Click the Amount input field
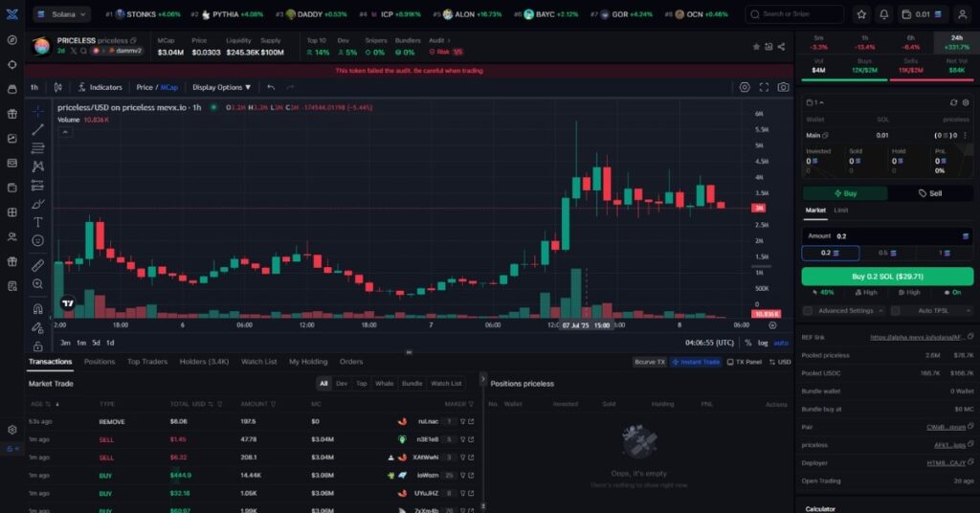The height and width of the screenshot is (513, 980). [x=887, y=236]
